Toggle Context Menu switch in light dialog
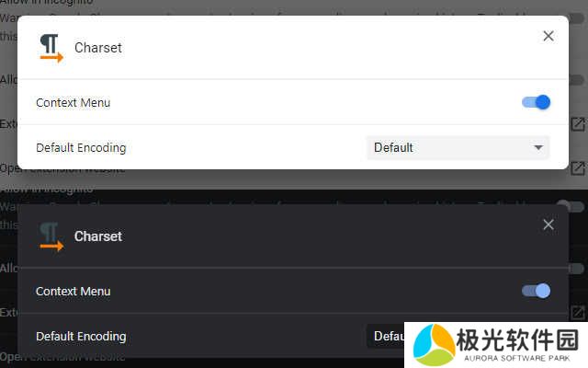This screenshot has height=368, width=588. [536, 102]
